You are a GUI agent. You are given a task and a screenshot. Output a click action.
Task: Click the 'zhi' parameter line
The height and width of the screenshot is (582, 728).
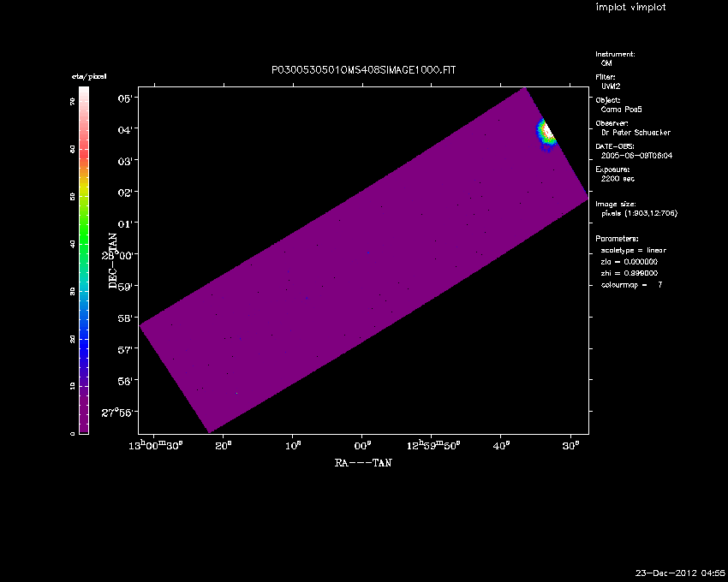[x=630, y=273]
